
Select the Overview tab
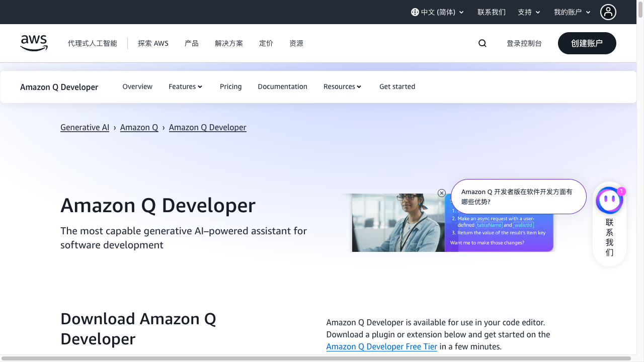(137, 86)
